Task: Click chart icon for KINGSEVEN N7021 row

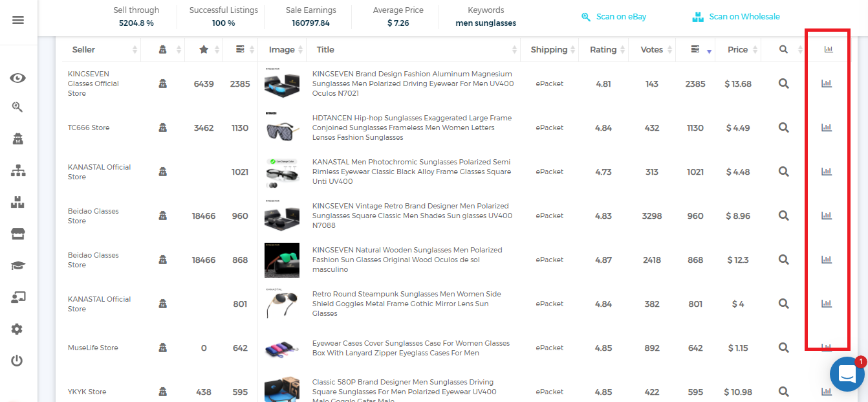Action: (x=826, y=84)
